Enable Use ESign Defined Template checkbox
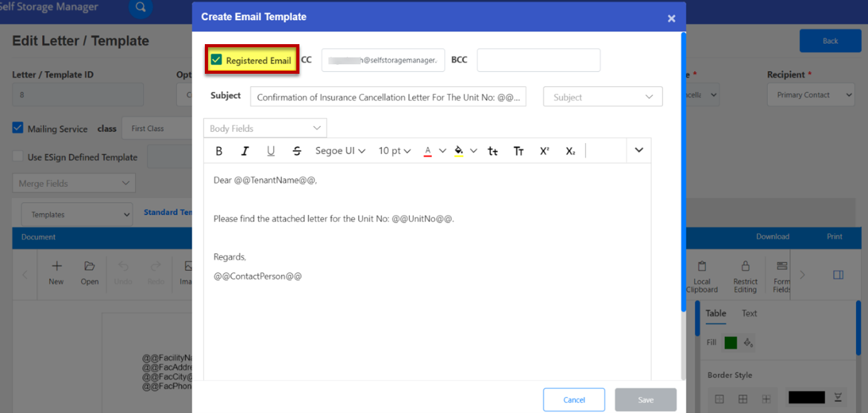 pyautogui.click(x=18, y=157)
